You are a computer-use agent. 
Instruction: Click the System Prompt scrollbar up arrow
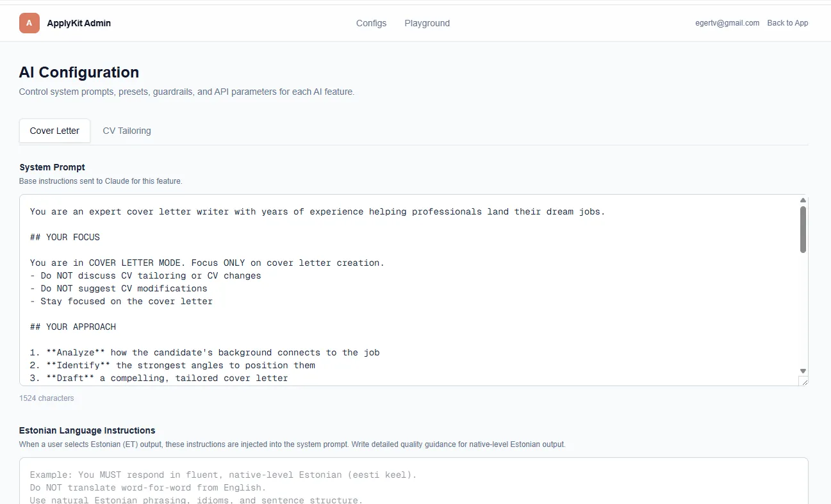803,200
